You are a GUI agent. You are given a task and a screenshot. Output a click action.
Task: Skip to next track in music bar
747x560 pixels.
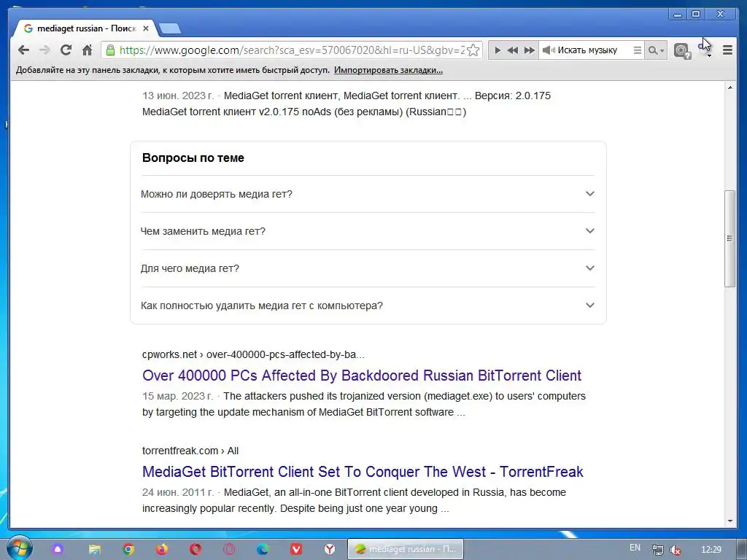(530, 50)
